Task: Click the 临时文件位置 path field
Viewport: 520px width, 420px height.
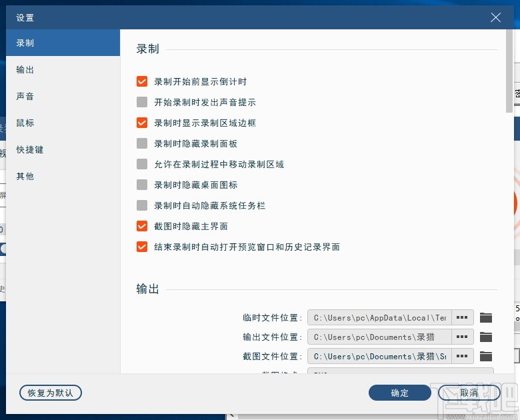Action: pos(379,317)
